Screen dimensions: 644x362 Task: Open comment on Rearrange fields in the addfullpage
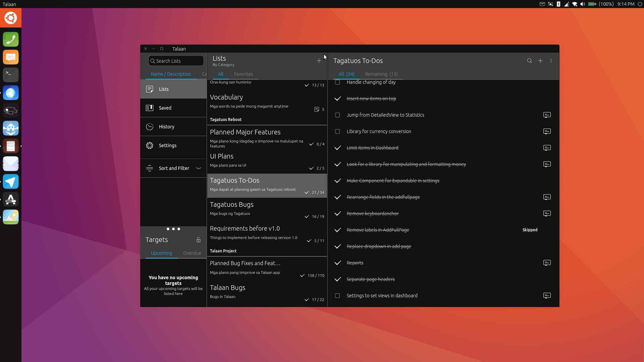(547, 197)
